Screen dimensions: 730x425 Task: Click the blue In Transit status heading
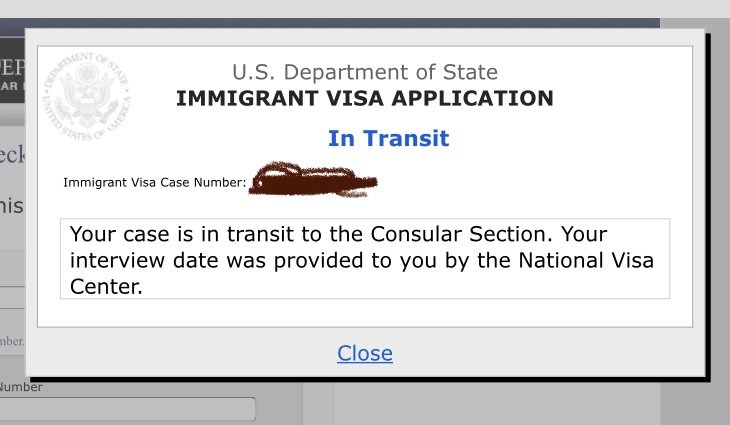pos(388,139)
